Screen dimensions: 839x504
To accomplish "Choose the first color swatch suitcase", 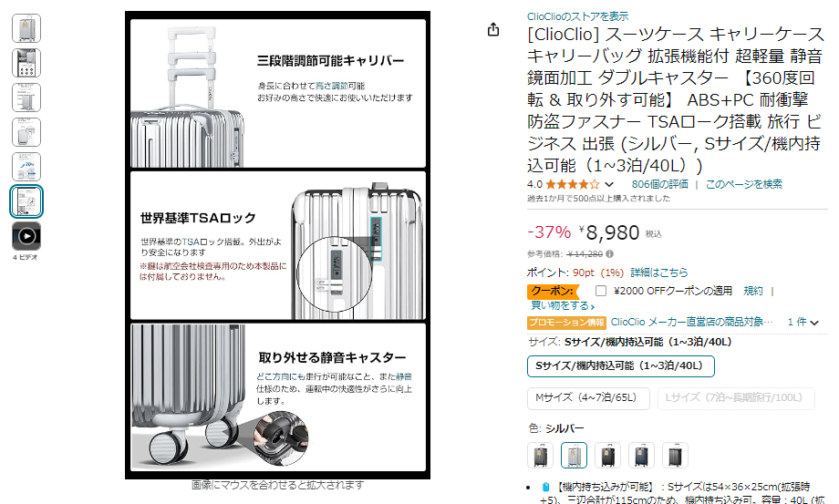I will [x=541, y=456].
